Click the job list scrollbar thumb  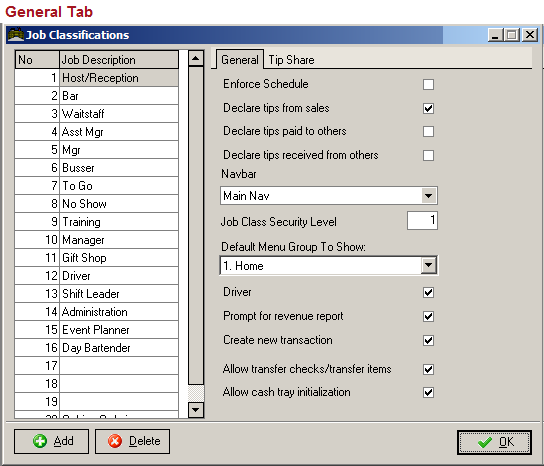(x=196, y=226)
